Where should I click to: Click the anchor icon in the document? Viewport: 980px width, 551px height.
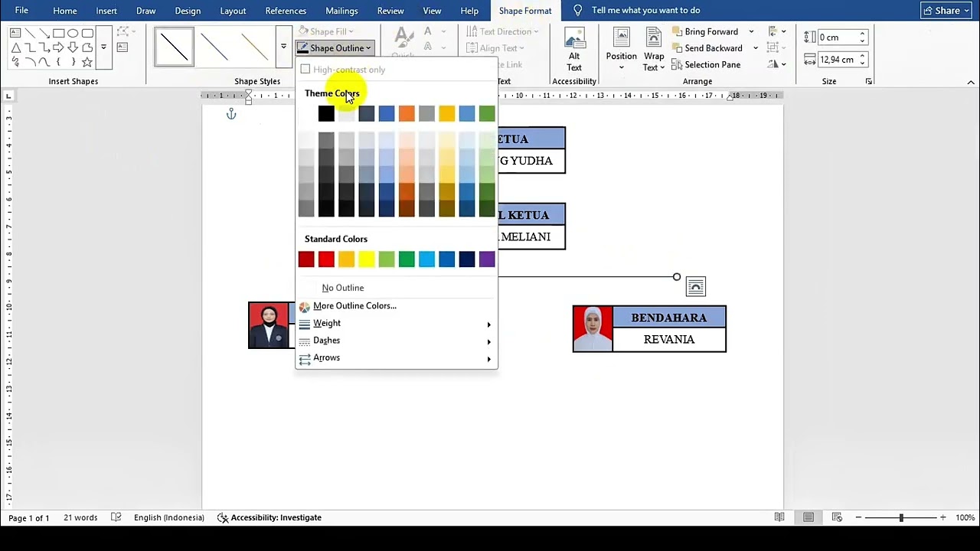tap(231, 114)
